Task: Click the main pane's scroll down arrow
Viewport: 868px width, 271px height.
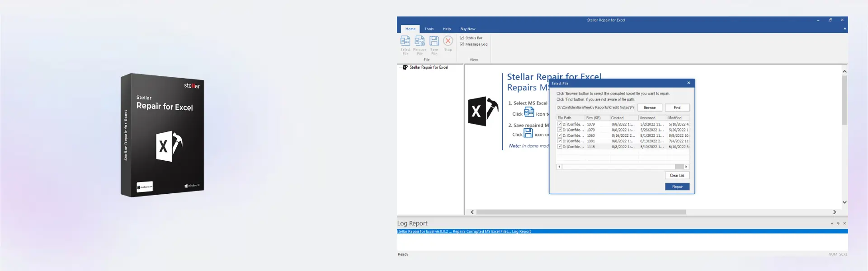Action: pyautogui.click(x=844, y=202)
